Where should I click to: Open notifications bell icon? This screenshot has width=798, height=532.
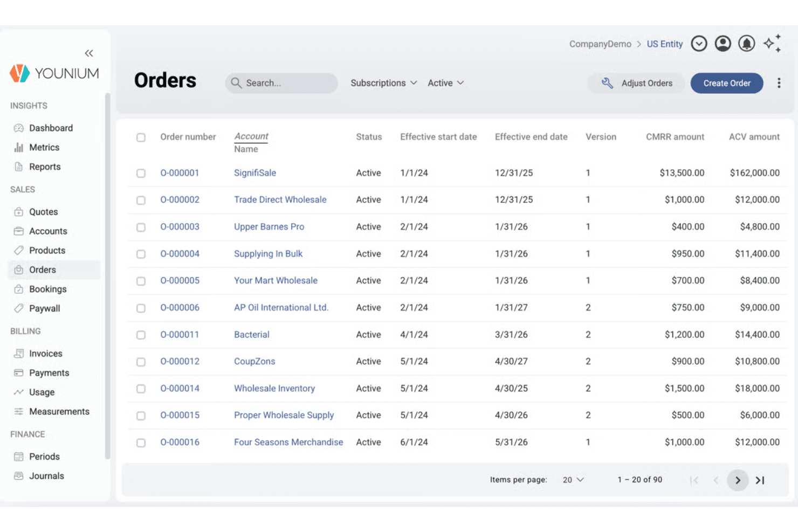click(746, 44)
